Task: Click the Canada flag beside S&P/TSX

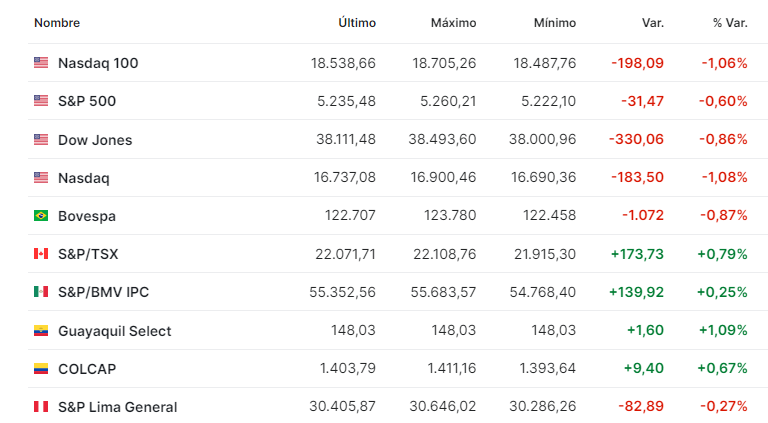Action: (x=41, y=254)
